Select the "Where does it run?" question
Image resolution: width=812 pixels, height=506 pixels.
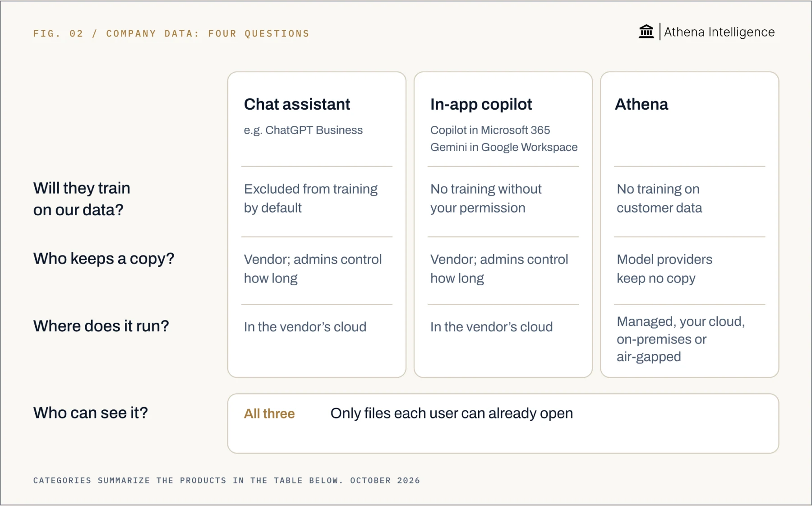coord(101,326)
